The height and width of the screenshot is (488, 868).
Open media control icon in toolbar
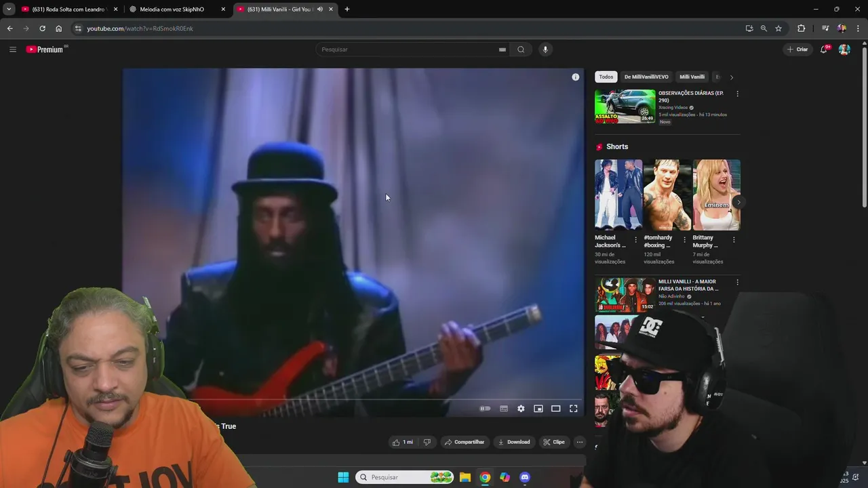825,28
